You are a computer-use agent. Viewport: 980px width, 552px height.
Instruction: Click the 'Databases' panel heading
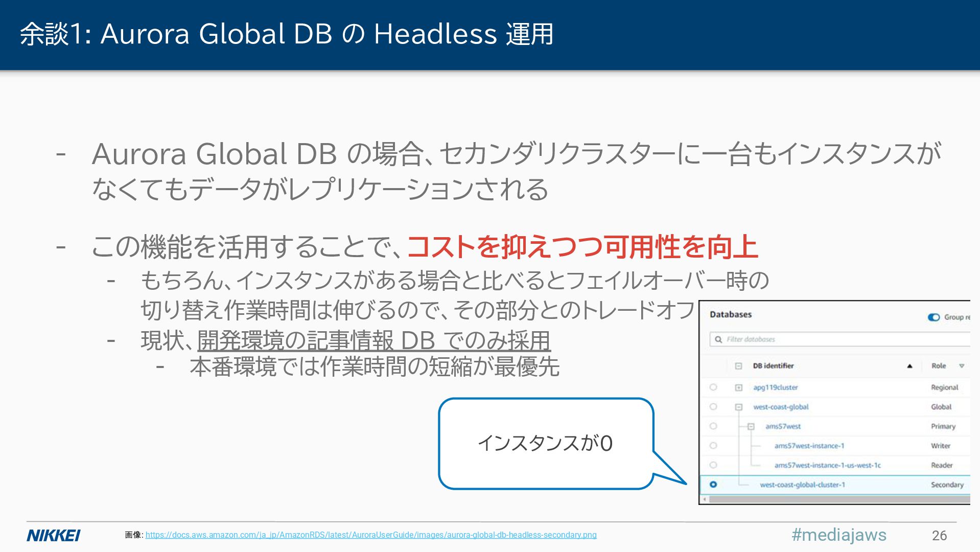tap(731, 314)
